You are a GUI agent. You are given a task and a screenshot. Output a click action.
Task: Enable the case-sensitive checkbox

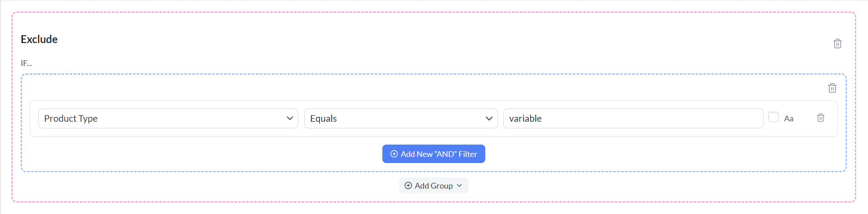click(x=773, y=117)
